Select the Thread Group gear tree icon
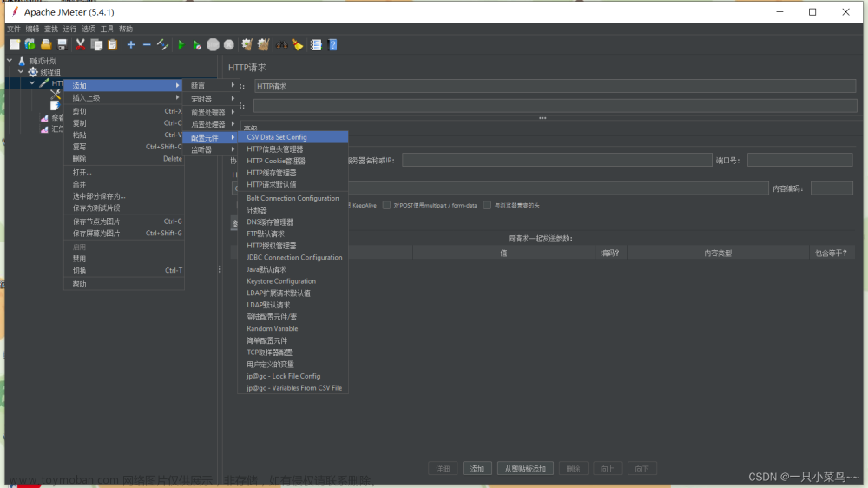Screen dimensions: 868x488 click(x=33, y=72)
